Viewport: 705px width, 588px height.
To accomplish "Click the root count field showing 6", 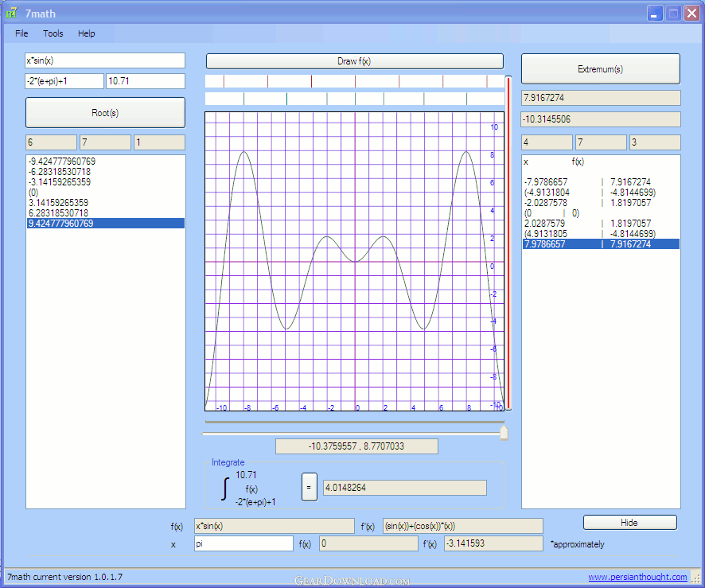I will click(51, 142).
